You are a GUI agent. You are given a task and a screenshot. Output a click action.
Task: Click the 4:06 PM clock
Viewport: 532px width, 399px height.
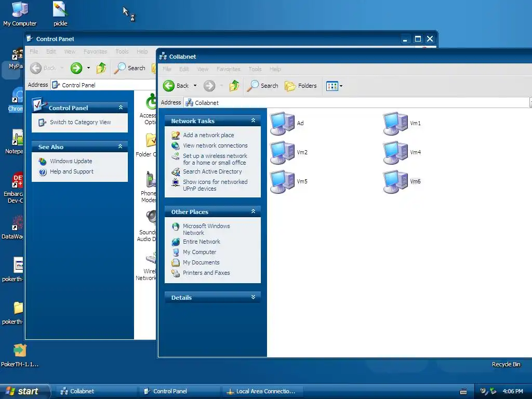pyautogui.click(x=513, y=391)
